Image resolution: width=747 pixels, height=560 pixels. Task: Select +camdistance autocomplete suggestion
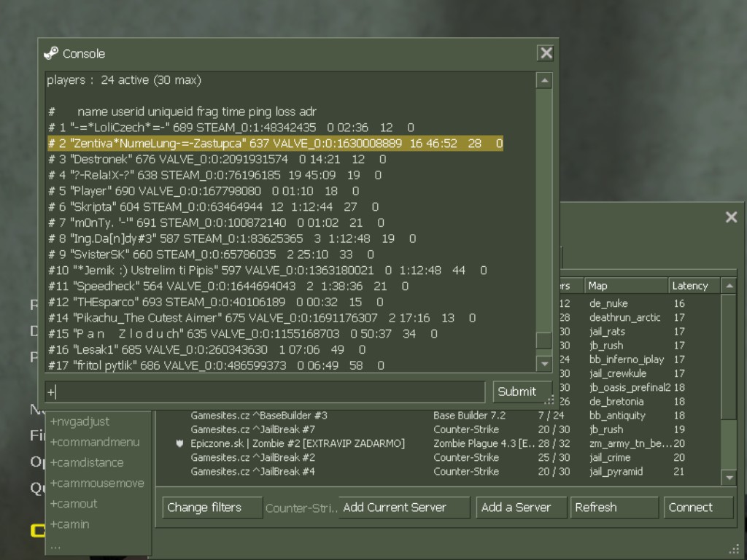tap(87, 462)
